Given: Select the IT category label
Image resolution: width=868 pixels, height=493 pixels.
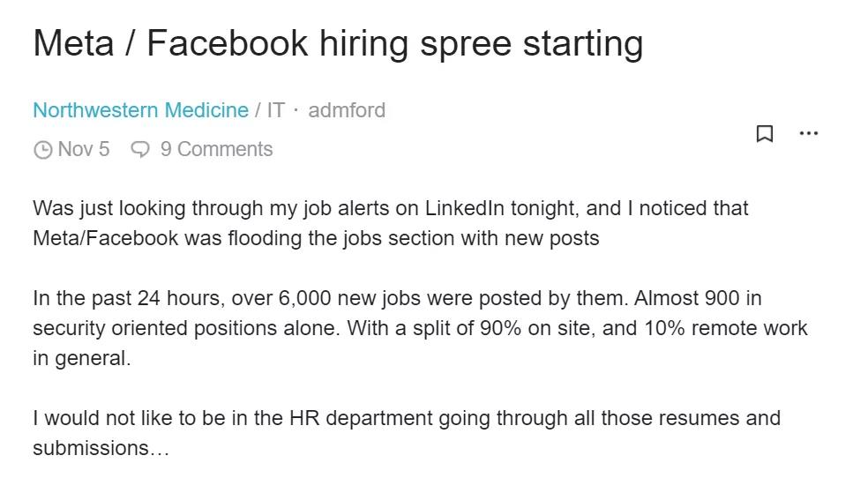Looking at the screenshot, I should 276,110.
